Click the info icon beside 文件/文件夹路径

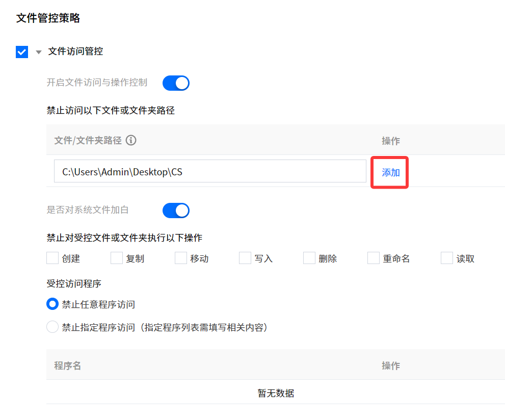pos(131,141)
